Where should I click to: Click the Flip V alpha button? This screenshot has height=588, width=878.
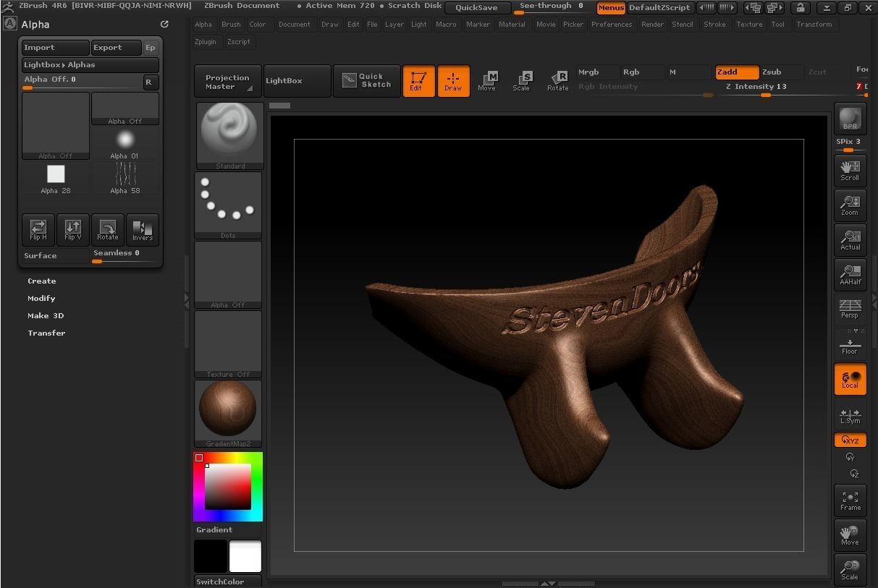coord(73,229)
